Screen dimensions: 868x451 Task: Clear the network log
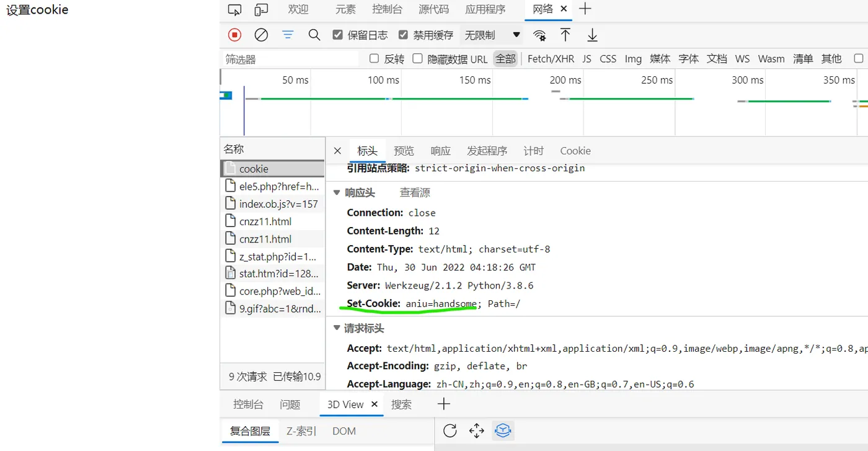click(261, 35)
